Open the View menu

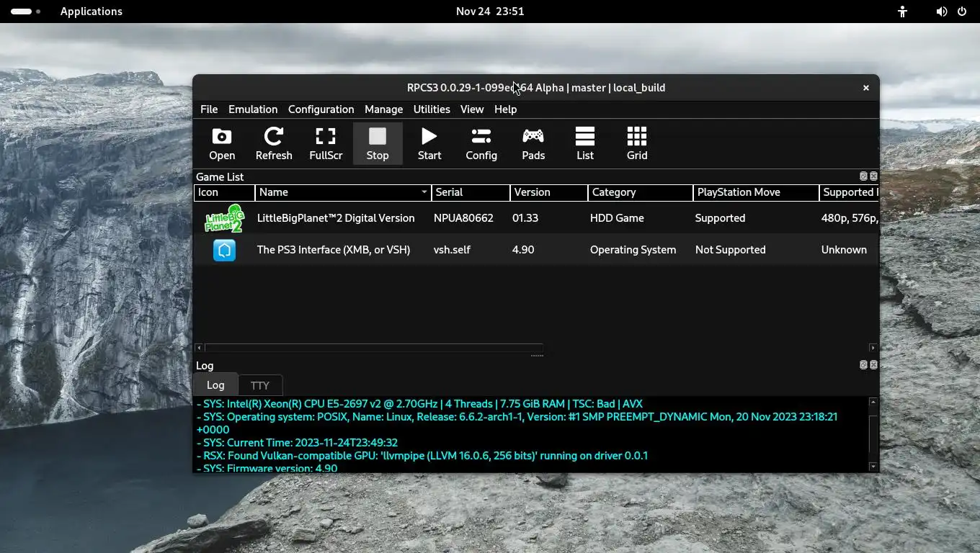472,109
